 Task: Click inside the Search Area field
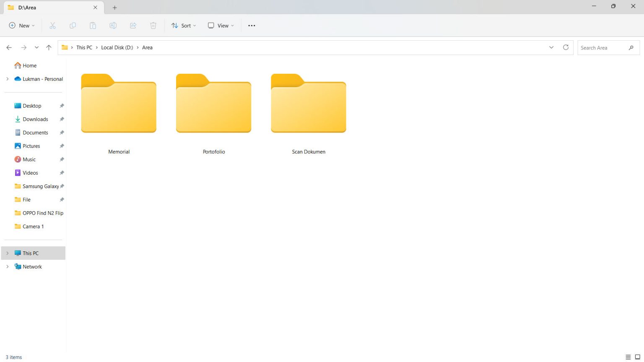click(604, 47)
